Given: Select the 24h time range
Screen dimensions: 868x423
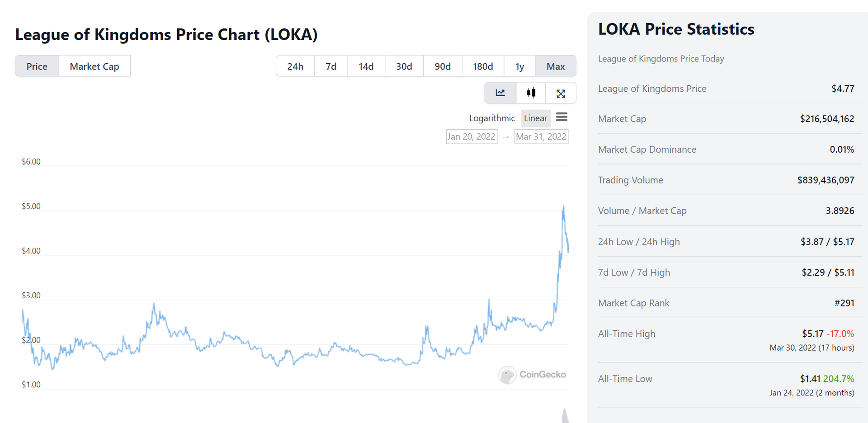Looking at the screenshot, I should click(295, 66).
